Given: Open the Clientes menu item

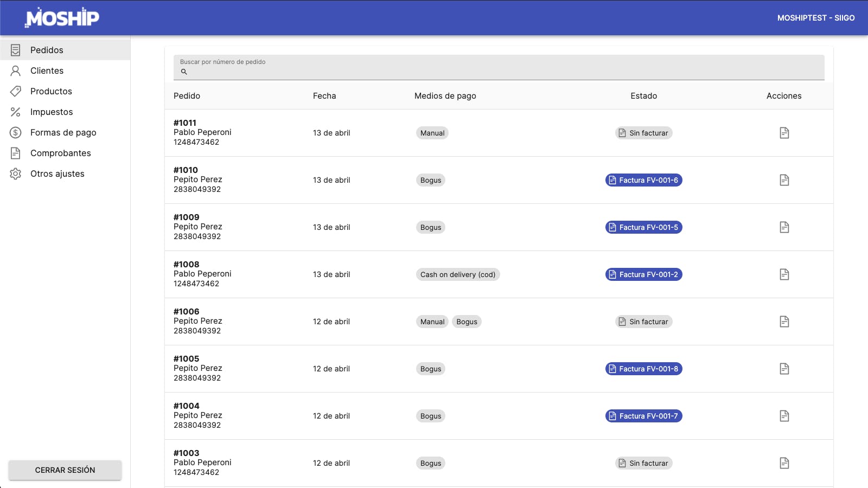Looking at the screenshot, I should 47,70.
